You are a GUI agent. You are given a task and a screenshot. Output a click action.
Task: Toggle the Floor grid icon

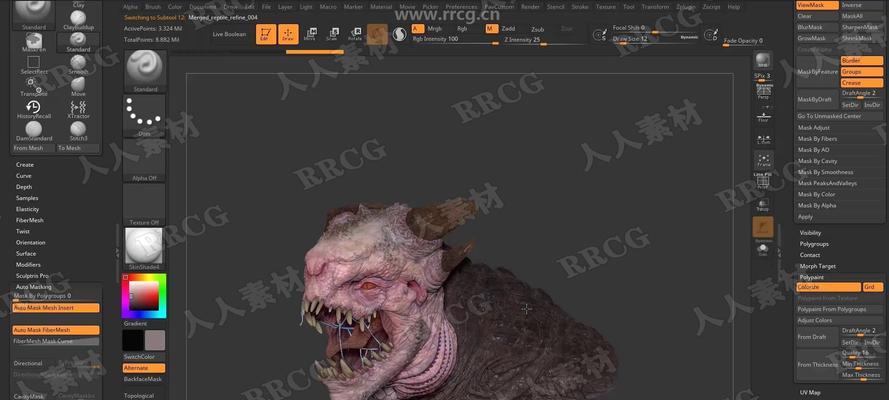click(763, 116)
